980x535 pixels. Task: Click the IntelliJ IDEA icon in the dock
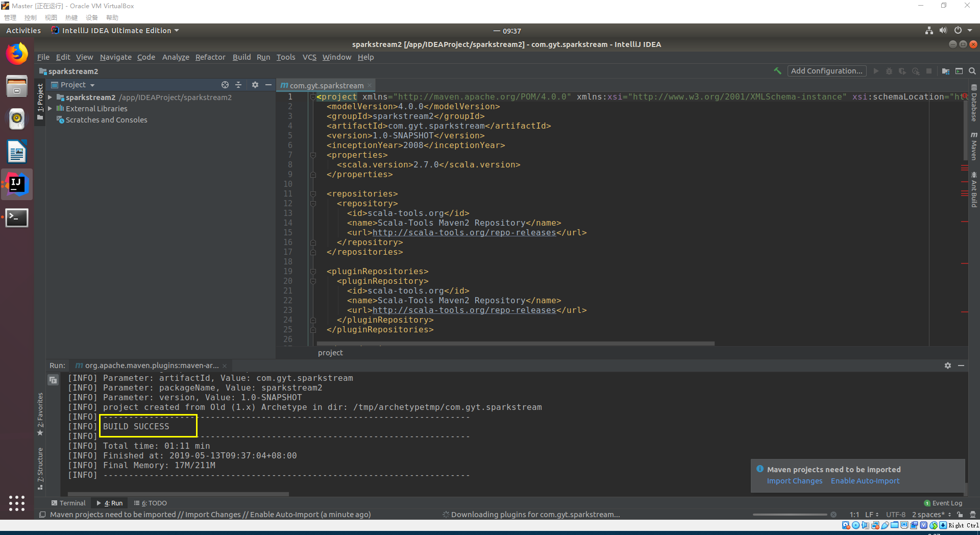pyautogui.click(x=17, y=184)
